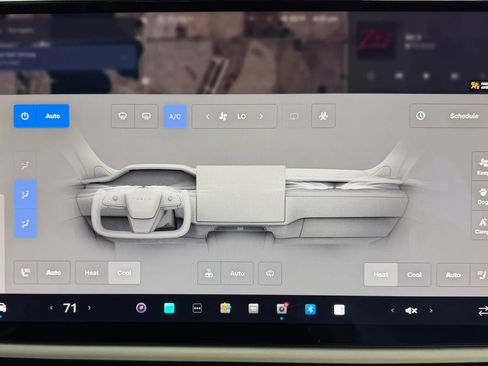This screenshot has height=366, width=488.
Task: Select Cool for the passenger seat
Action: click(414, 275)
